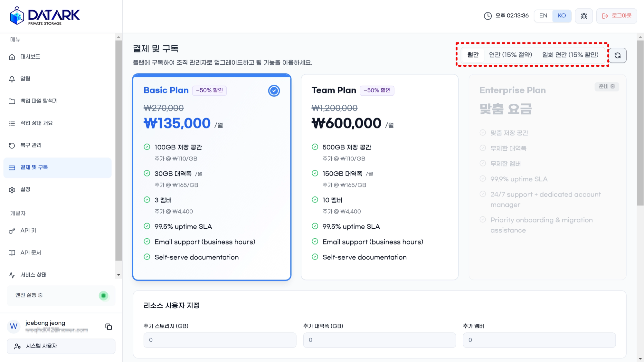Select 일회 연간 (15% 할인) tab
Viewport: 644px width, 362px height.
(x=570, y=55)
